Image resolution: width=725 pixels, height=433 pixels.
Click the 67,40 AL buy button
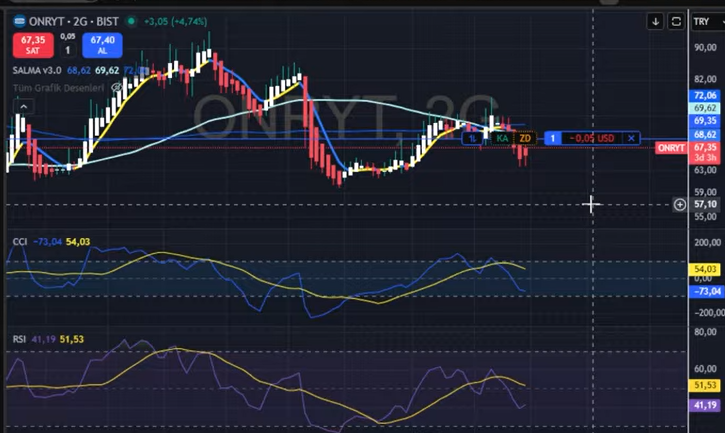(x=102, y=45)
